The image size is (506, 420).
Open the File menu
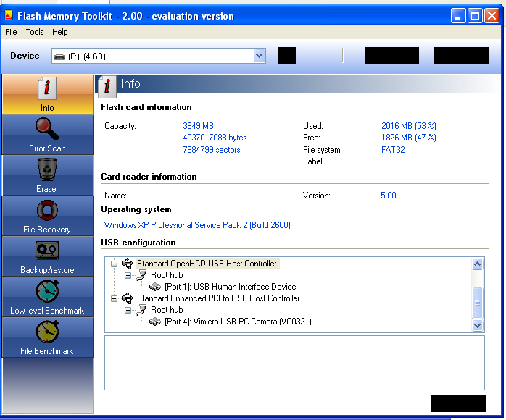coord(11,32)
